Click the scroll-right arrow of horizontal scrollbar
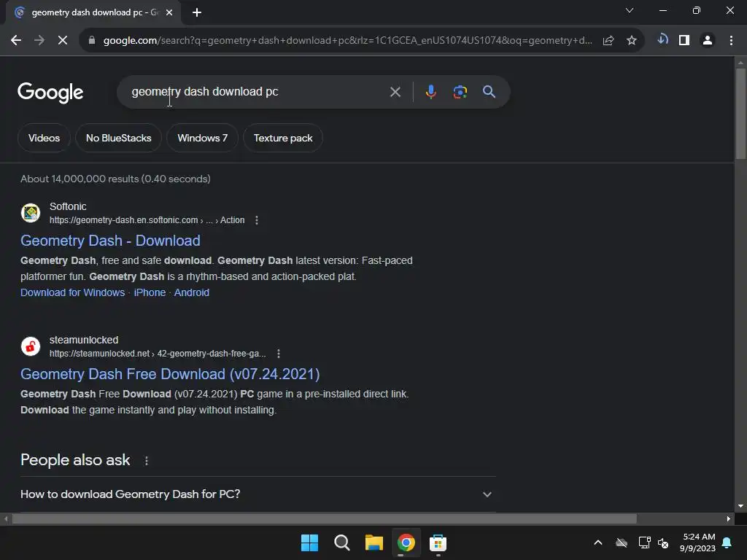Screen dimensions: 747x560 (729, 518)
